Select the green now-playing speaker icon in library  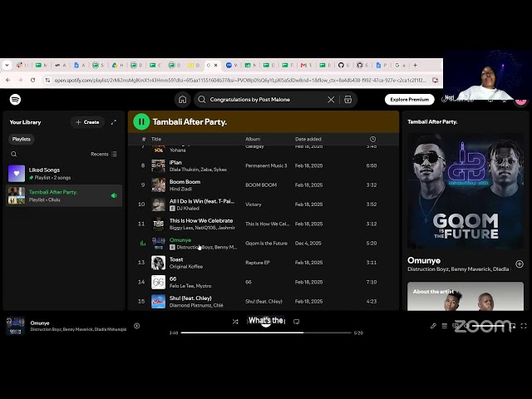pyautogui.click(x=114, y=195)
